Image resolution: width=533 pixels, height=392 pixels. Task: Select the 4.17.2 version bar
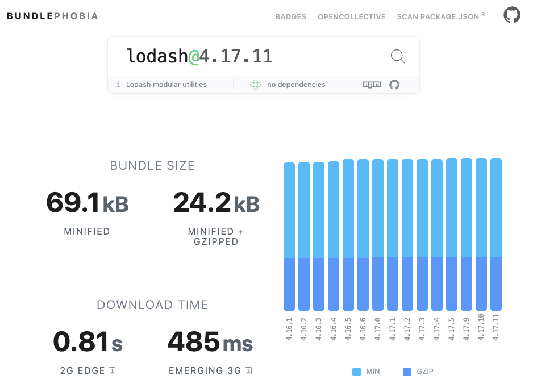[x=407, y=235]
